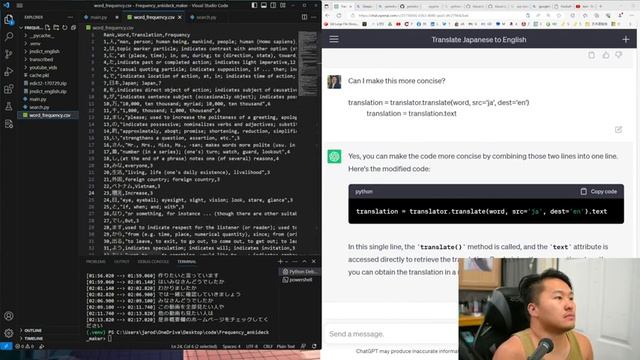Click the editor minimap
640x360 pixels.
coord(308,63)
